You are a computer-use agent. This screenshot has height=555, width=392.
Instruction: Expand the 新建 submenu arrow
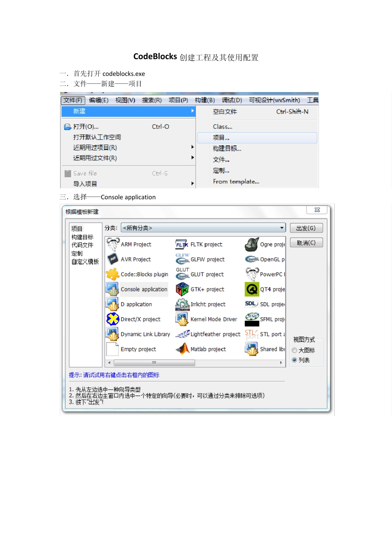[192, 111]
